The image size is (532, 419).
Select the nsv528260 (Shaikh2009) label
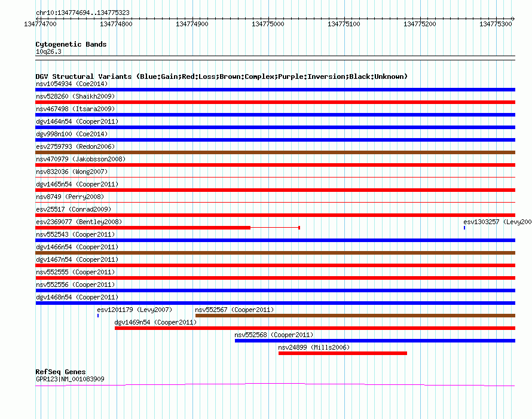[x=75, y=96]
